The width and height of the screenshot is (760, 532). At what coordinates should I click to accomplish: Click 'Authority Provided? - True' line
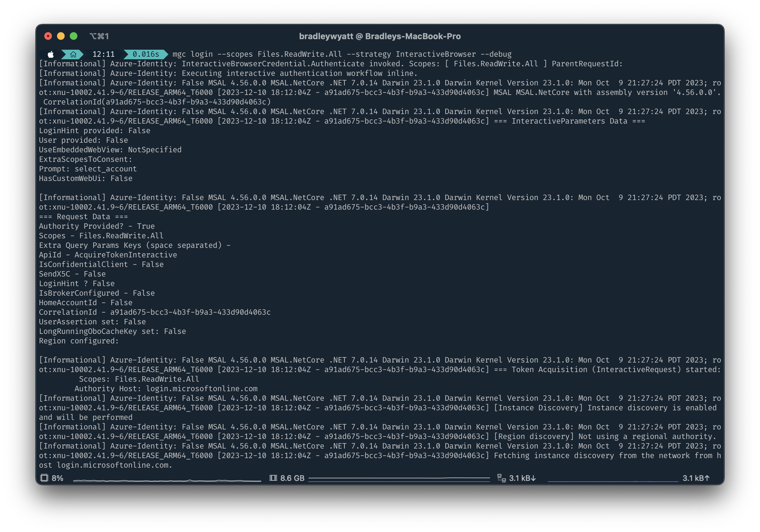coord(97,226)
